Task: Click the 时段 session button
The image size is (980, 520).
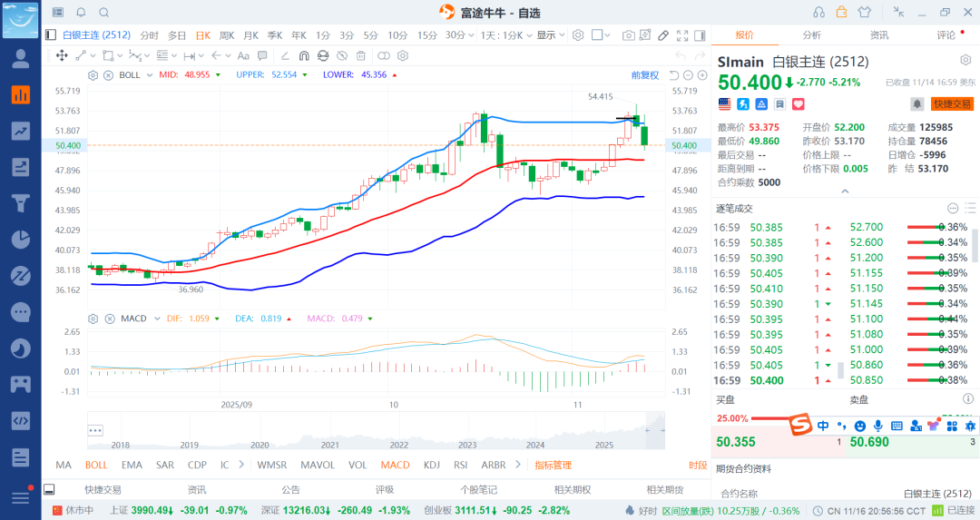Action: coord(698,465)
